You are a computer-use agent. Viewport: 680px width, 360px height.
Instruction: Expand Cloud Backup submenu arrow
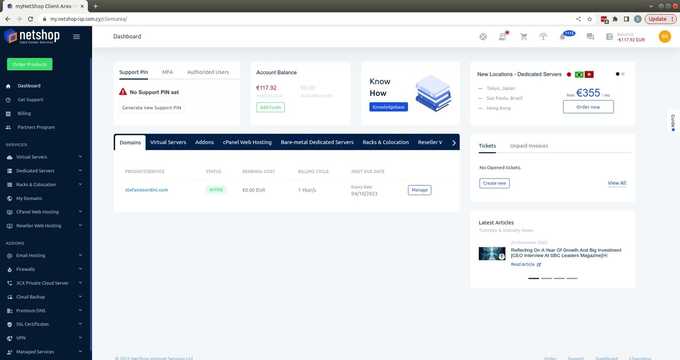coord(80,297)
